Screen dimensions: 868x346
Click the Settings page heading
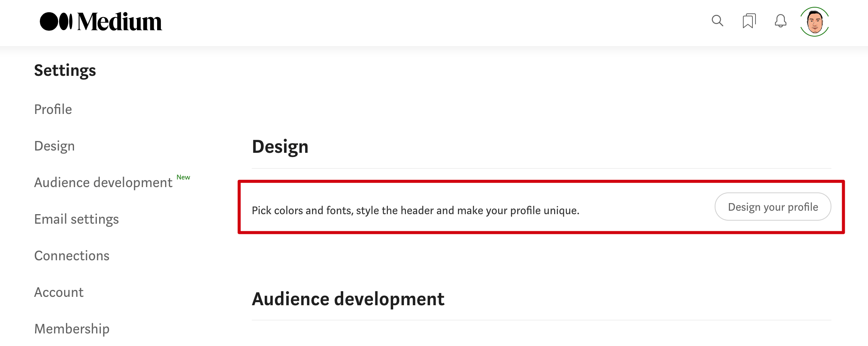point(65,70)
